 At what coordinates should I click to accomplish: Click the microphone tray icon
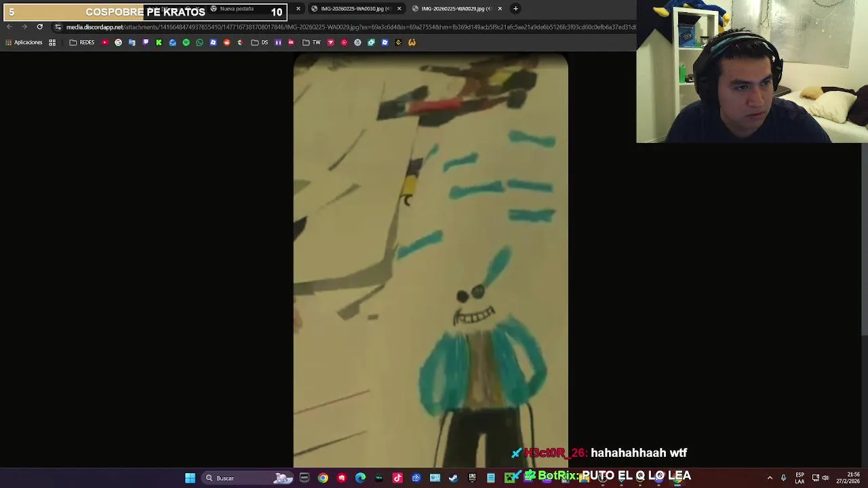pos(783,478)
